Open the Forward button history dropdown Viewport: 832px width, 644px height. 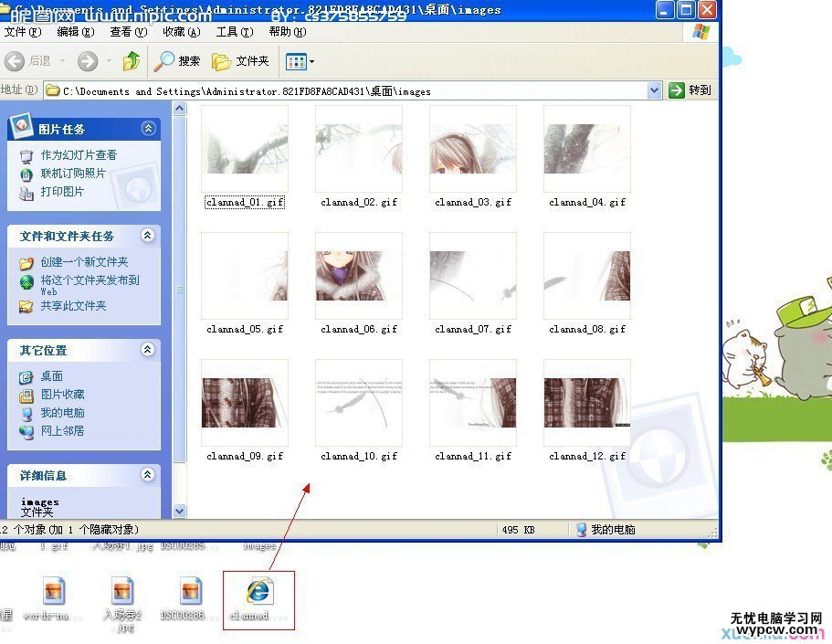click(x=109, y=61)
